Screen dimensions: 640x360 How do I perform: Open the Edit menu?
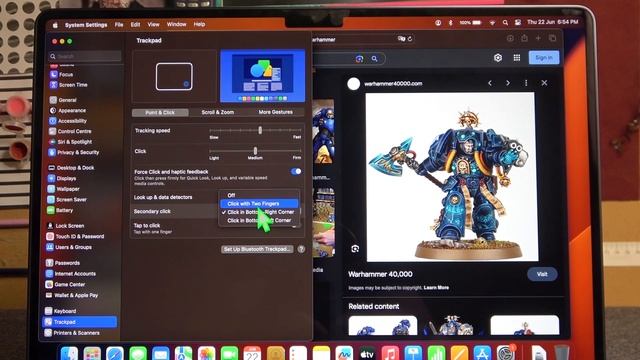(x=136, y=24)
